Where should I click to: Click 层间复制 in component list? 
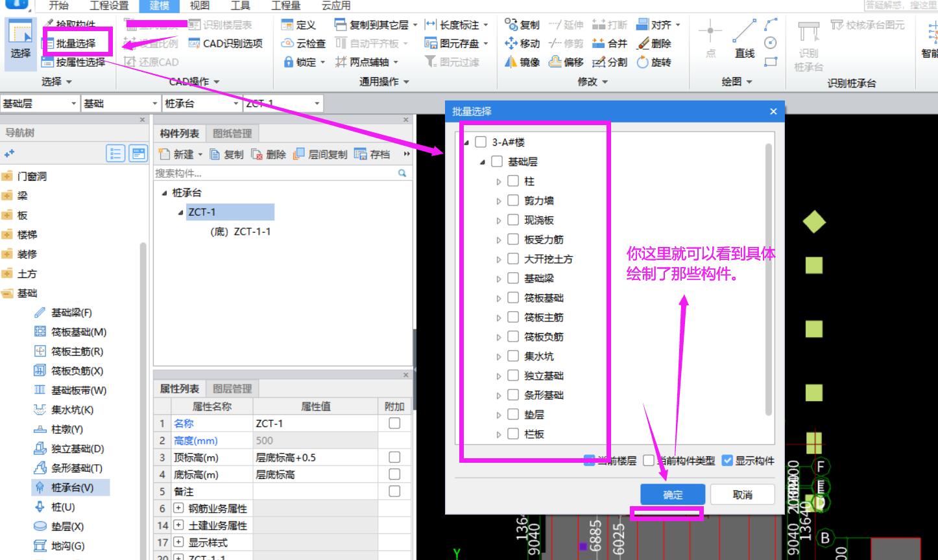(320, 154)
